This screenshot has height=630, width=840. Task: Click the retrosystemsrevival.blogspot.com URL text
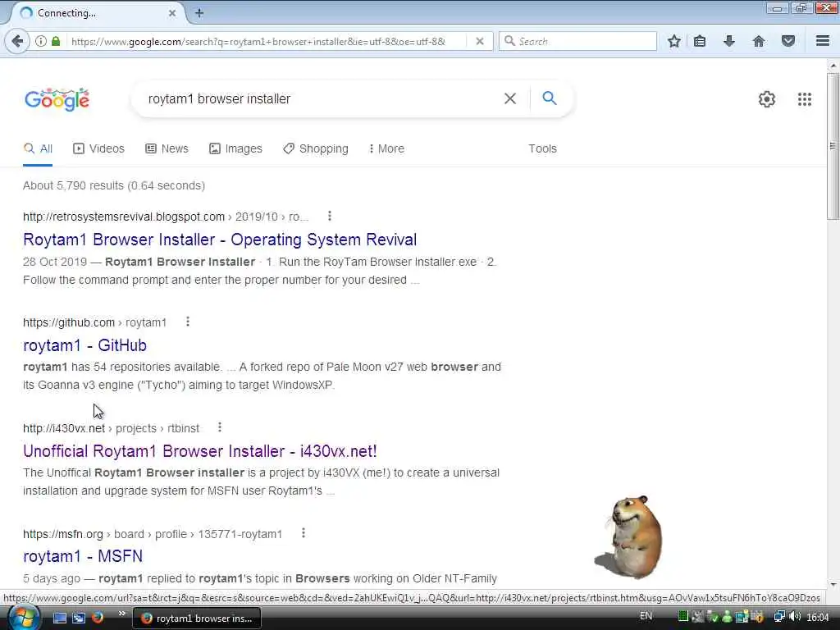(124, 217)
